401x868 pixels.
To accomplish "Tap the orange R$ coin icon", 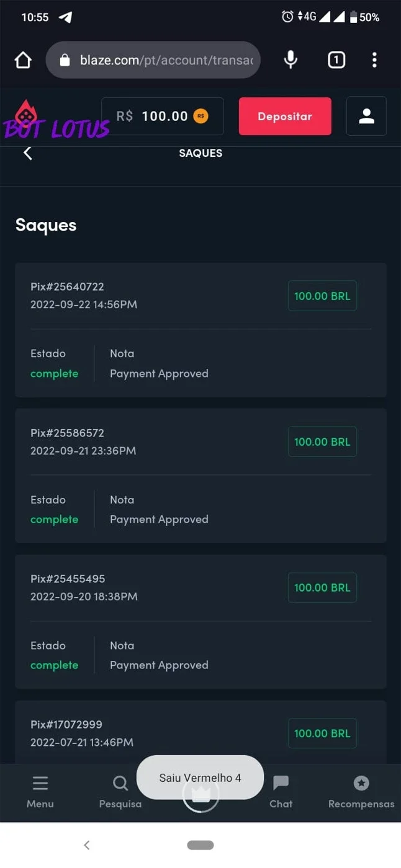I will [x=200, y=116].
